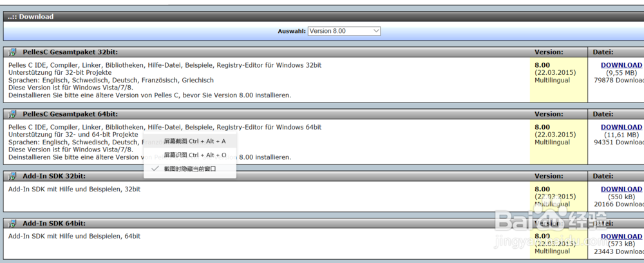Click the PellesC Gesamtpaket 64bit package icon
644x263 pixels.
(13, 114)
